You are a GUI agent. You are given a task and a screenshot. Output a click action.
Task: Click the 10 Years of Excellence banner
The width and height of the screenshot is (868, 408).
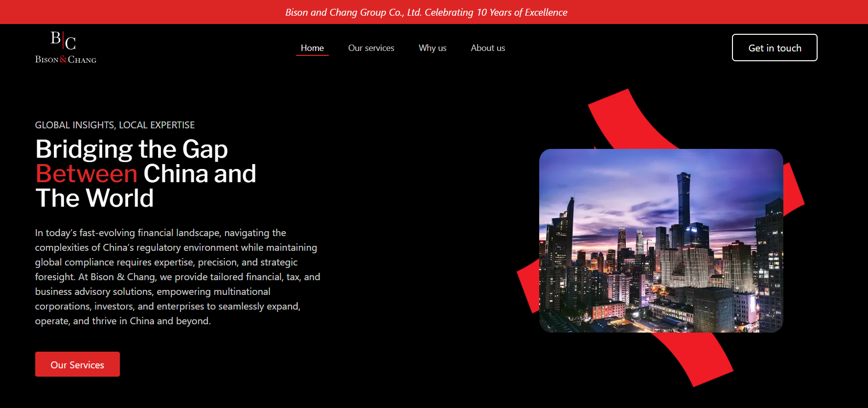[426, 12]
